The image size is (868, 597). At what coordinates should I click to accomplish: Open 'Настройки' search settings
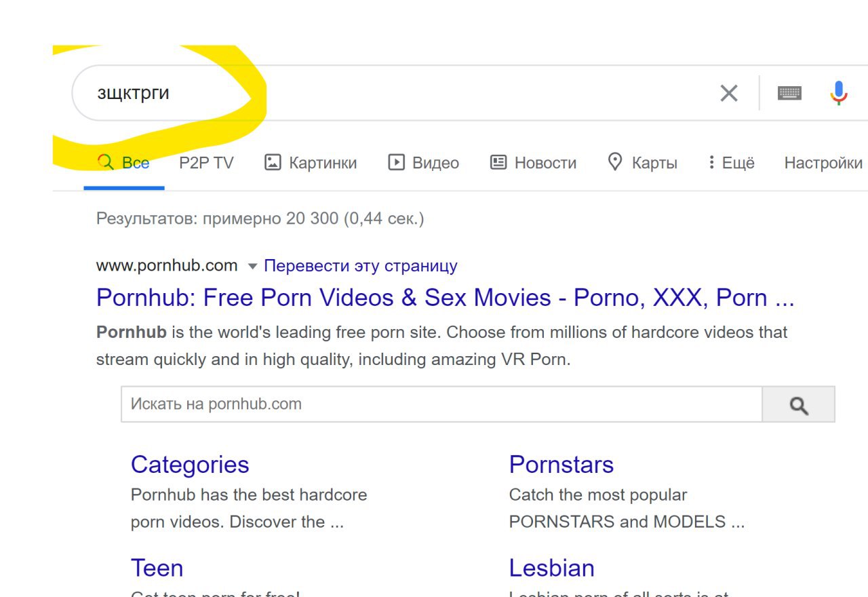tap(823, 163)
